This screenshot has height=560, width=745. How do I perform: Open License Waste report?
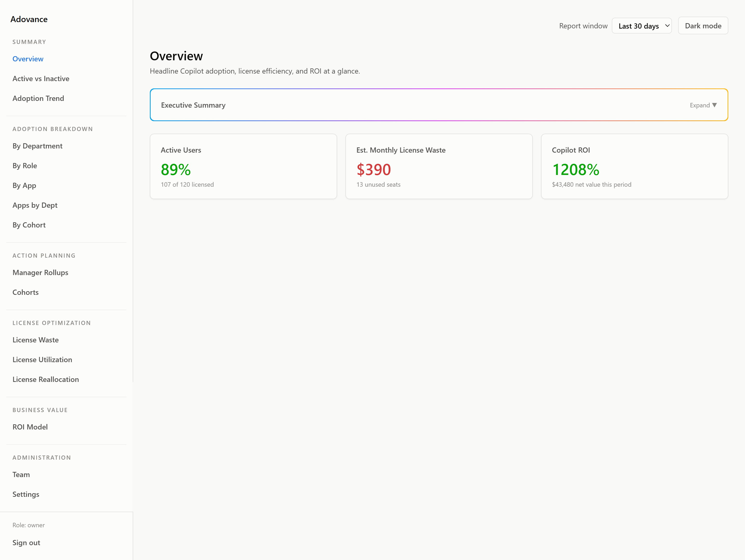(x=36, y=340)
